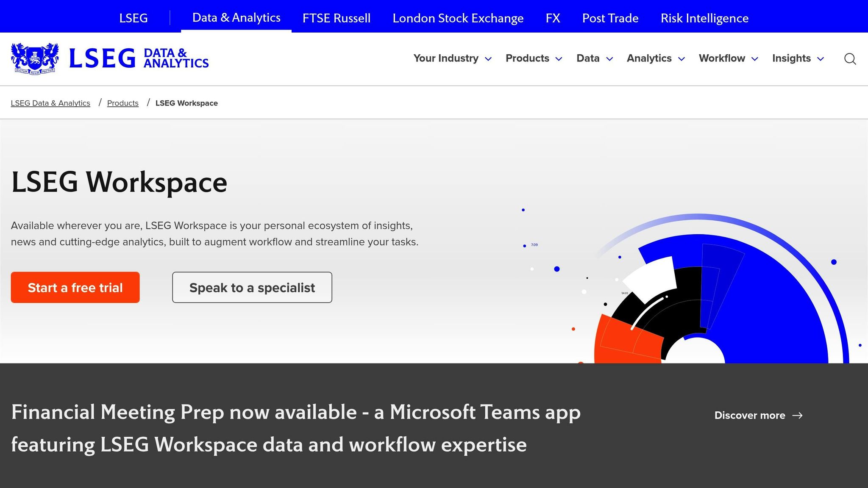Go to LSEG Data & Analytics breadcrumb
The height and width of the screenshot is (488, 868).
(x=50, y=103)
